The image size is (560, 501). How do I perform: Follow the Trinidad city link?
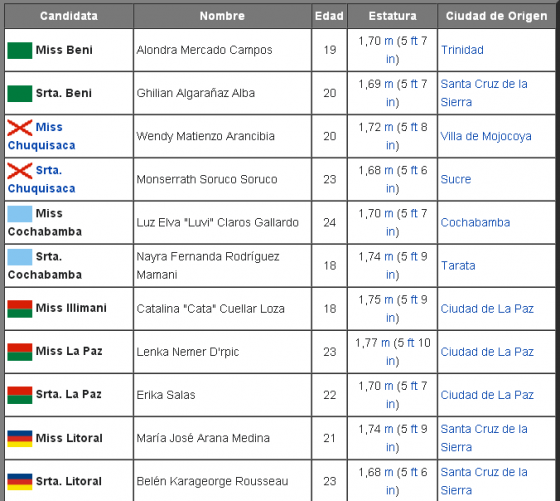pyautogui.click(x=462, y=50)
